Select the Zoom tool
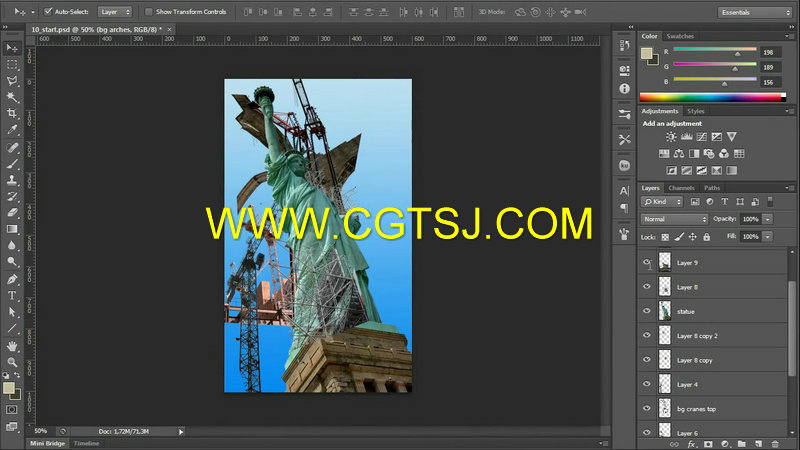The height and width of the screenshot is (450, 800). pyautogui.click(x=12, y=362)
